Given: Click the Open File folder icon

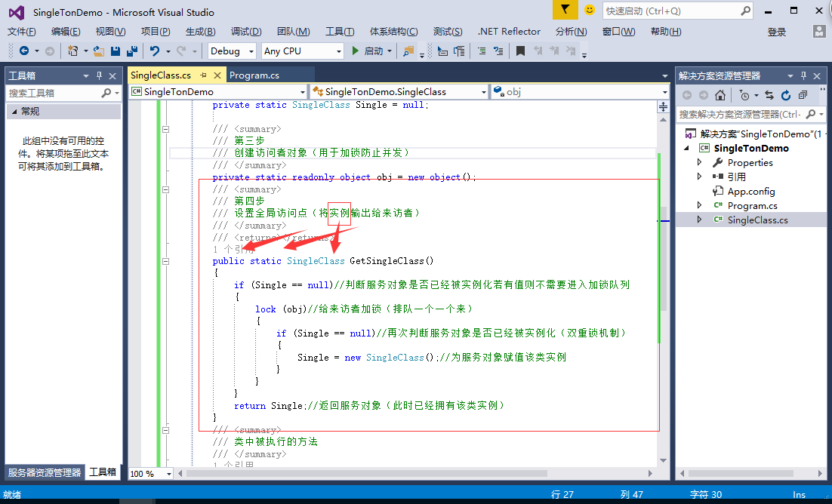Looking at the screenshot, I should pyautogui.click(x=99, y=51).
